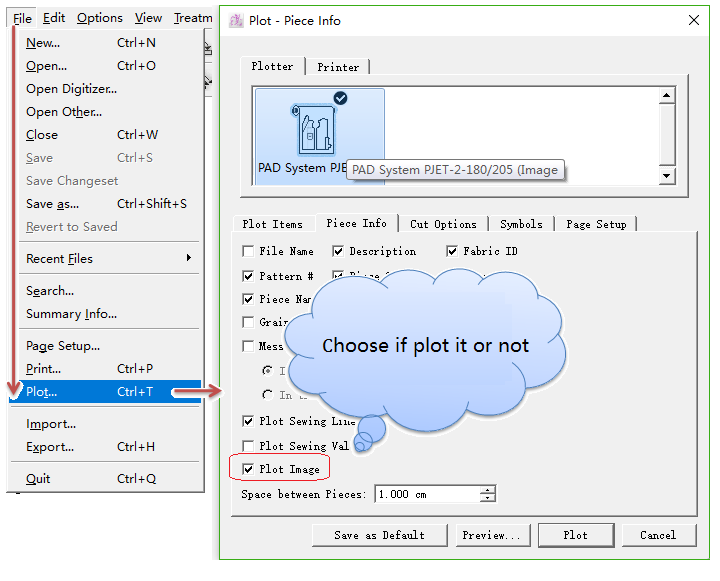
Task: Click the Cancel button
Action: pos(657,535)
